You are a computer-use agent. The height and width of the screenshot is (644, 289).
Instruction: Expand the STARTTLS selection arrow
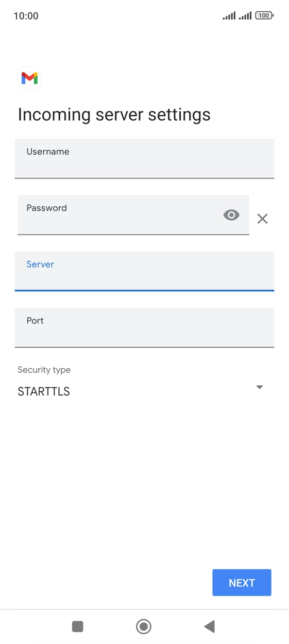pyautogui.click(x=260, y=387)
